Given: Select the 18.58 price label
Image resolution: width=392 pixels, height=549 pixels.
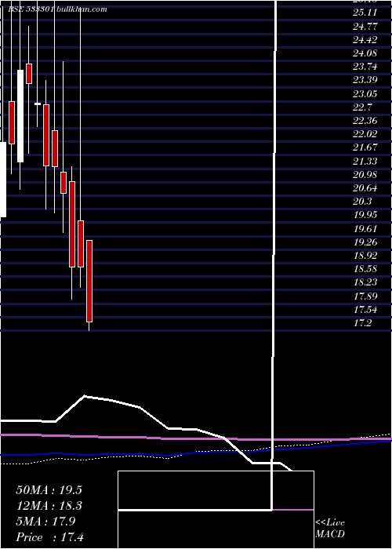Looking at the screenshot, I should point(365,269).
